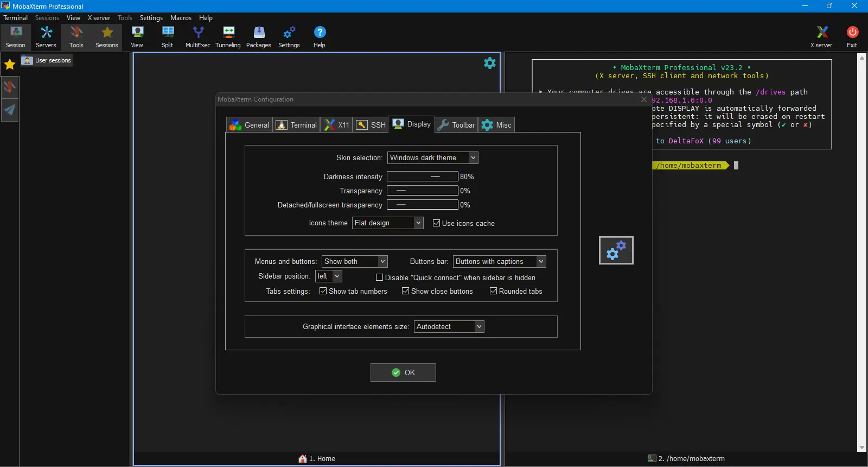Open the Tunneling toolbar icon
868x467 pixels.
click(x=228, y=37)
